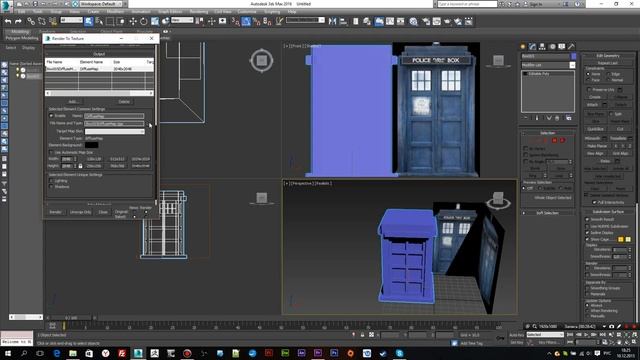
Task: Collapse the Selection rollout
Action: (547, 133)
